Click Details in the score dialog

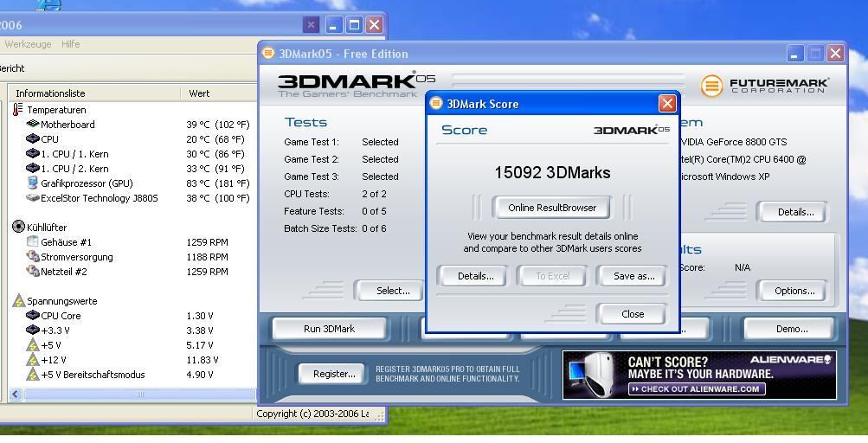pyautogui.click(x=475, y=276)
